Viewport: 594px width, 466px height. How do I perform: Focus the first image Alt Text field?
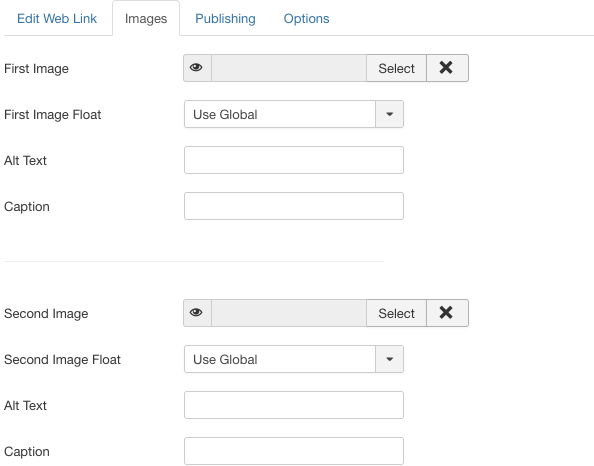[x=294, y=160]
